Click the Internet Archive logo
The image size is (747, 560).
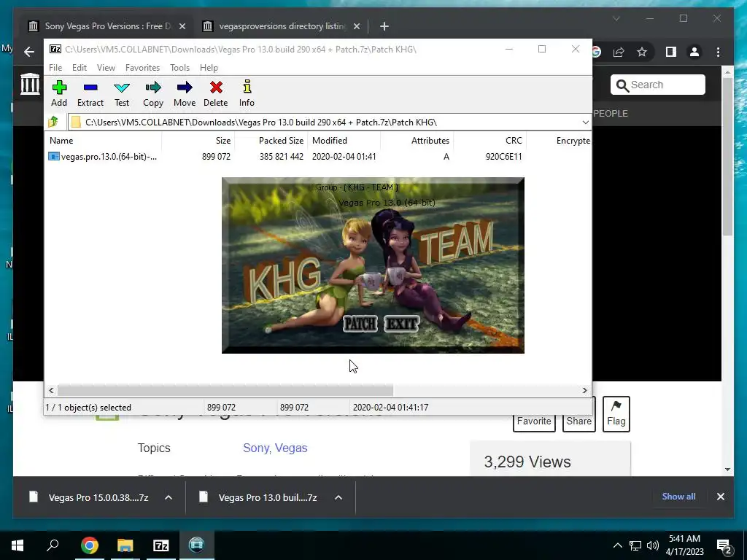pos(30,84)
